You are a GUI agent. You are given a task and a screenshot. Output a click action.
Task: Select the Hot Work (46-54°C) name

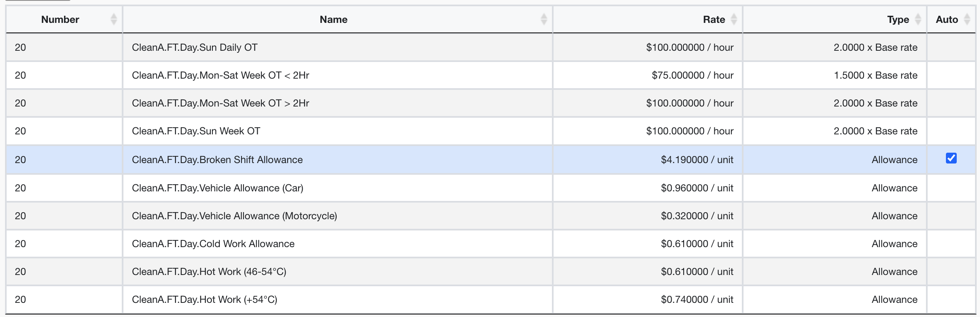tap(209, 272)
